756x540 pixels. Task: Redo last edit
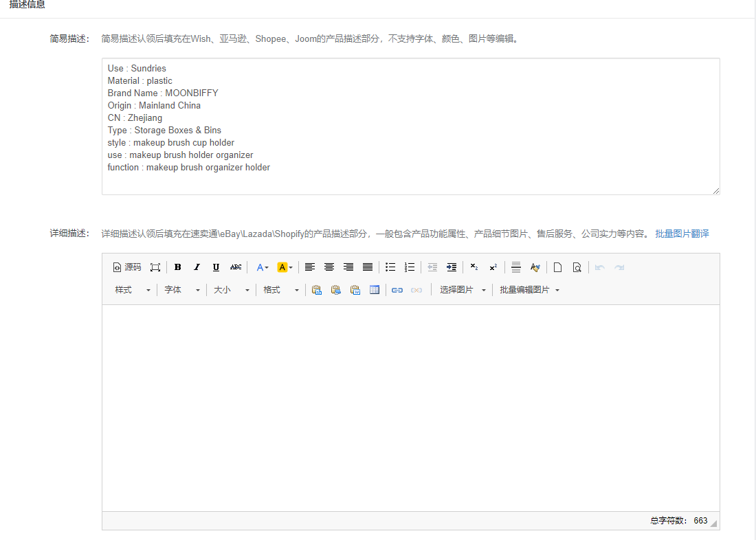[619, 267]
